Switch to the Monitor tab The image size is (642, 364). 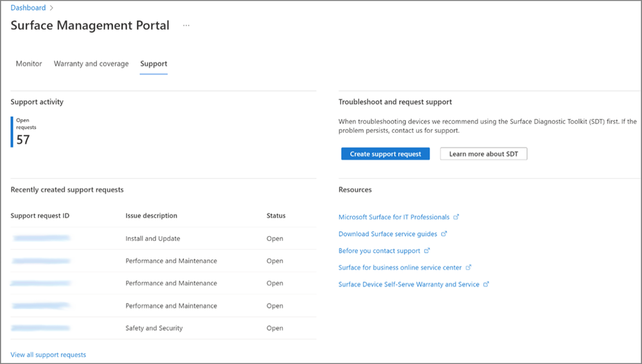(x=29, y=64)
